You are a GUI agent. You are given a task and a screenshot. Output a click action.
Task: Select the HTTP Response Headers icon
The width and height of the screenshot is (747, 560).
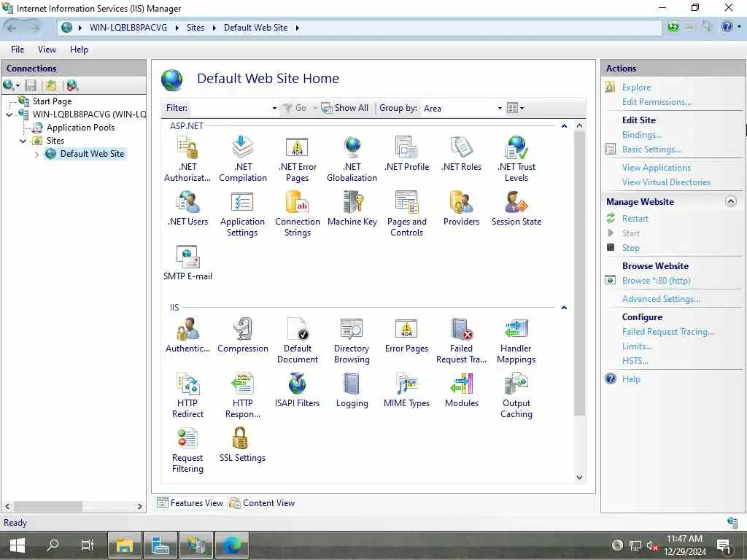click(242, 395)
